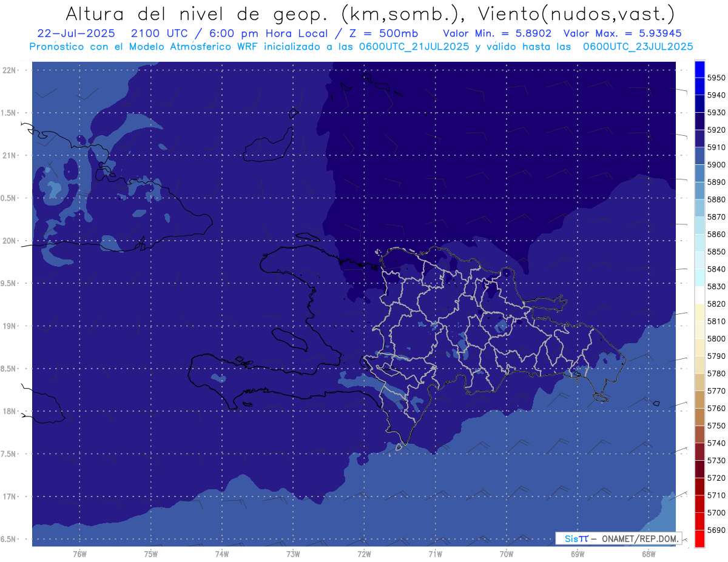Click the 22N latitude axis label
The height and width of the screenshot is (562, 728).
[x=10, y=70]
